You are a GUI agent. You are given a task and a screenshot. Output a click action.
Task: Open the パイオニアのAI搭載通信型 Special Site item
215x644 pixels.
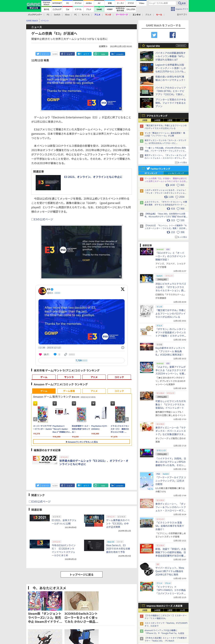tap(170, 56)
